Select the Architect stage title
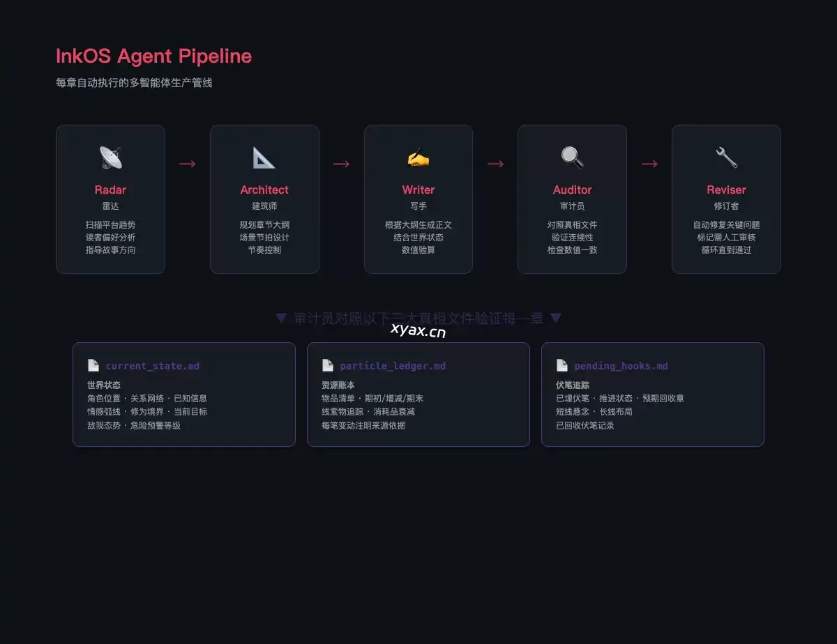 [264, 190]
